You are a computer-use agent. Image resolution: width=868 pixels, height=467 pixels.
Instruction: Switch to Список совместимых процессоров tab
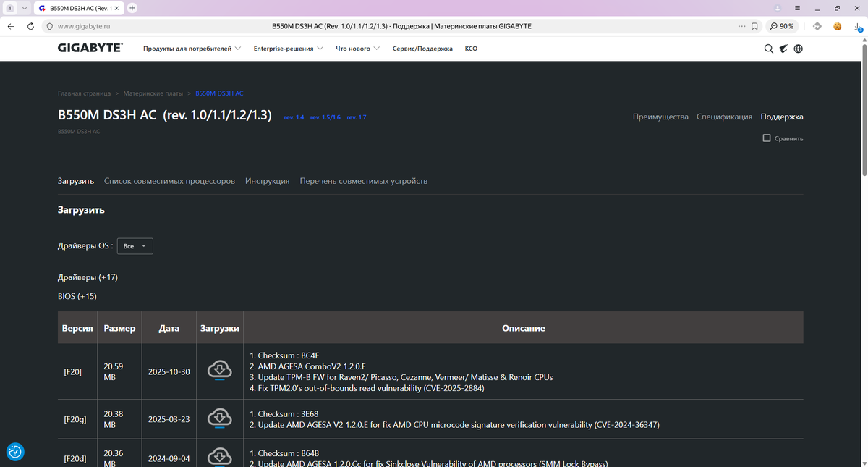click(x=169, y=181)
